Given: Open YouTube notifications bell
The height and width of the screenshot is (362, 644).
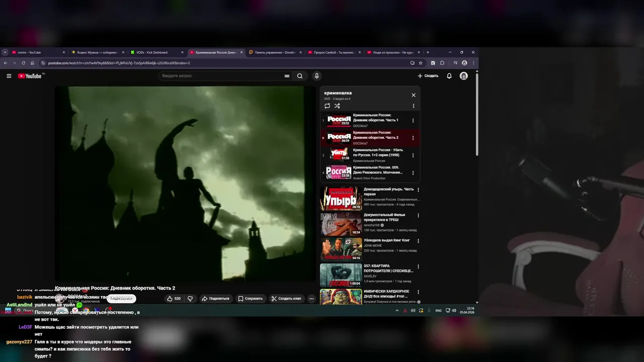Looking at the screenshot, I should point(449,76).
